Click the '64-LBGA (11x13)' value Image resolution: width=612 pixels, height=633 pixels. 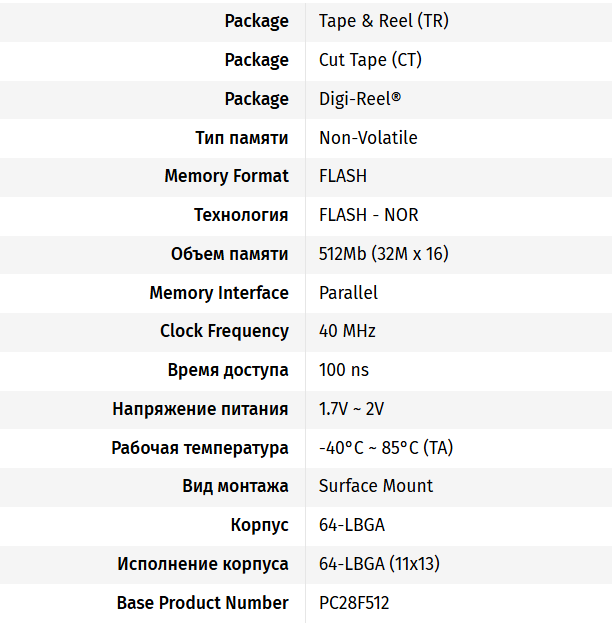(x=379, y=564)
